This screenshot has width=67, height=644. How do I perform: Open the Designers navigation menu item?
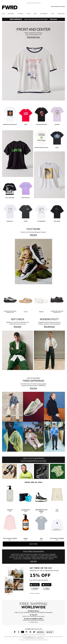tap(11, 14)
